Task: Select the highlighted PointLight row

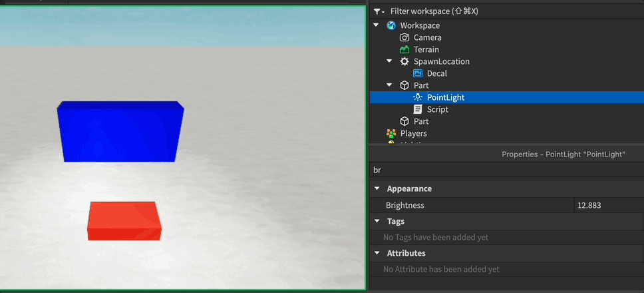Action: [507, 97]
